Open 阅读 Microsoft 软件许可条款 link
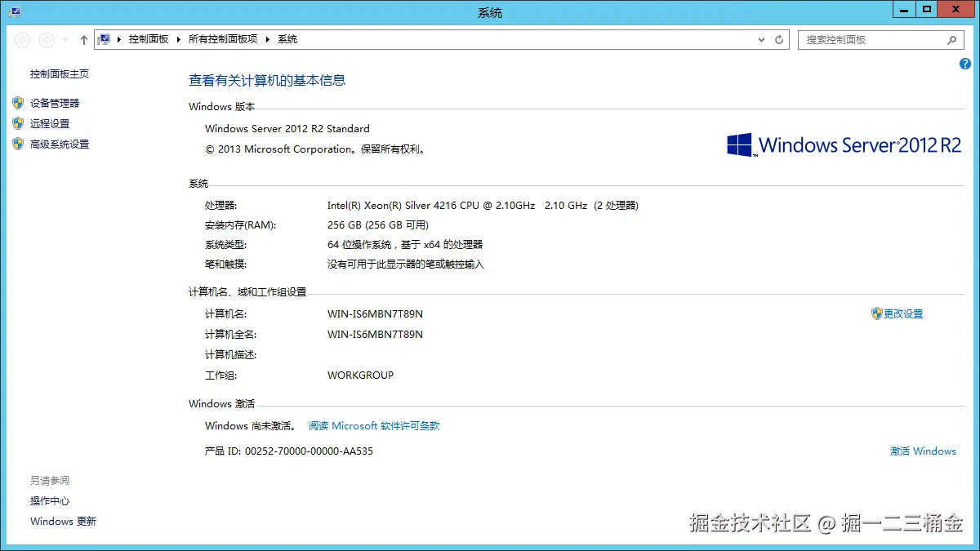 point(374,426)
